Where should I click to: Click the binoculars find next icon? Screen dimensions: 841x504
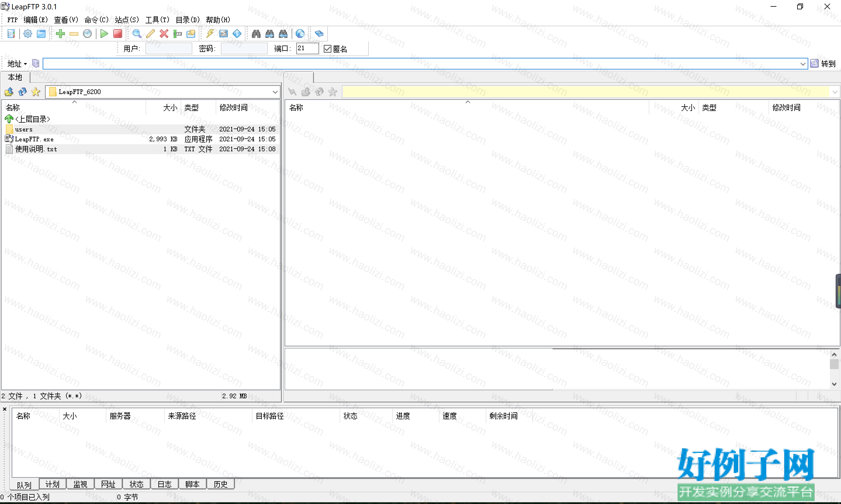270,34
